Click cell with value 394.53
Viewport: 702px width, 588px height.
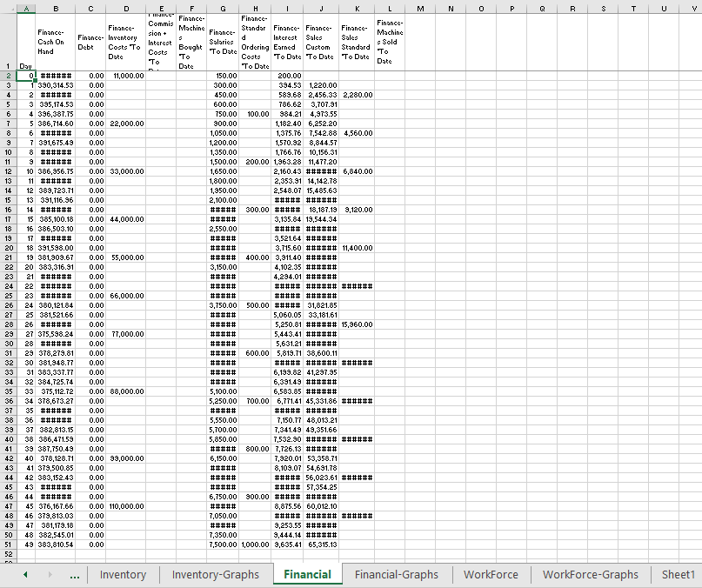click(287, 85)
